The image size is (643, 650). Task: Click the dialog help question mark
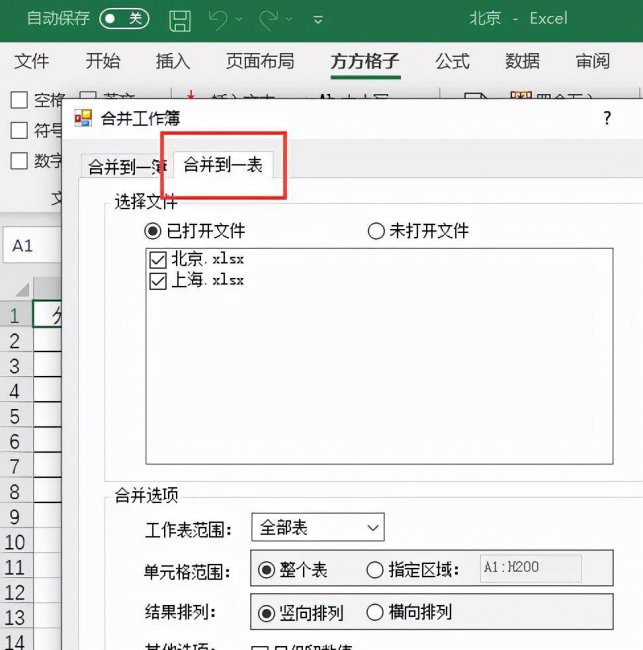click(607, 119)
